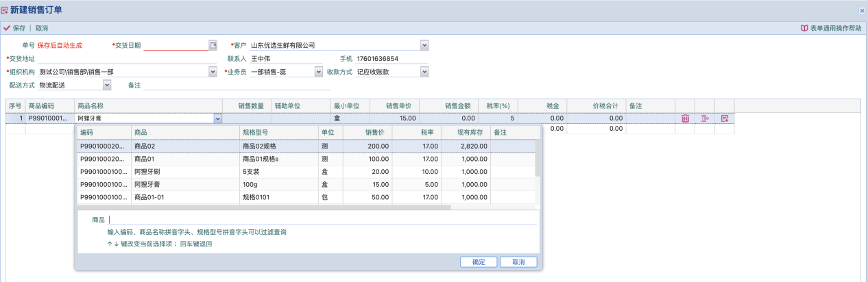This screenshot has height=282, width=868.
Task: Click the Save checkmark icon
Action: pos(7,28)
